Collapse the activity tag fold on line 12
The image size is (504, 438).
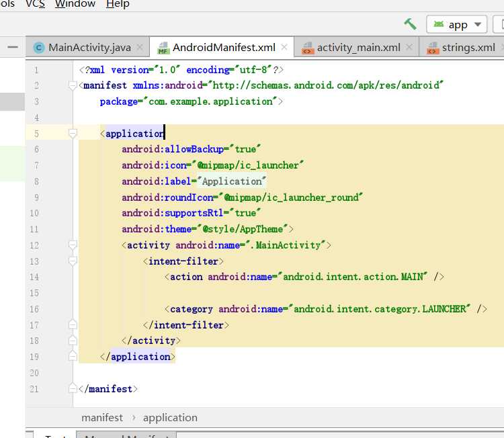tap(73, 245)
